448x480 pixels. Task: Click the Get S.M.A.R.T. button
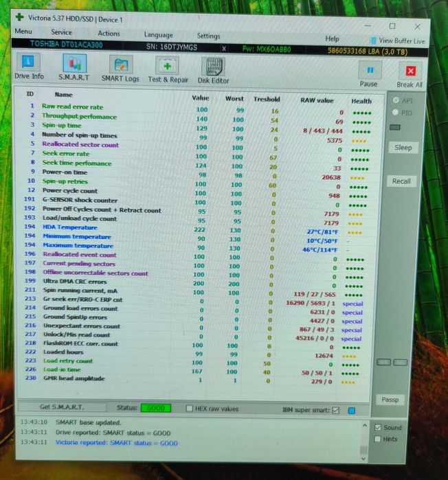62,407
